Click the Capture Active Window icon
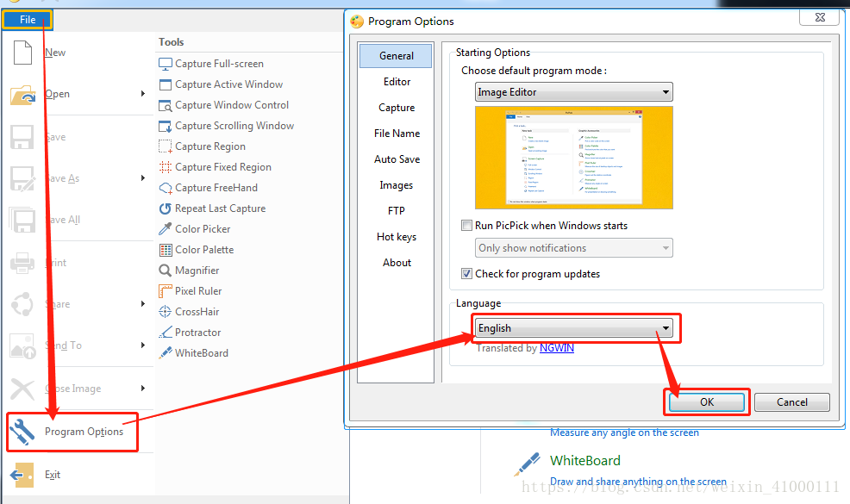This screenshot has width=850, height=504. click(x=166, y=84)
